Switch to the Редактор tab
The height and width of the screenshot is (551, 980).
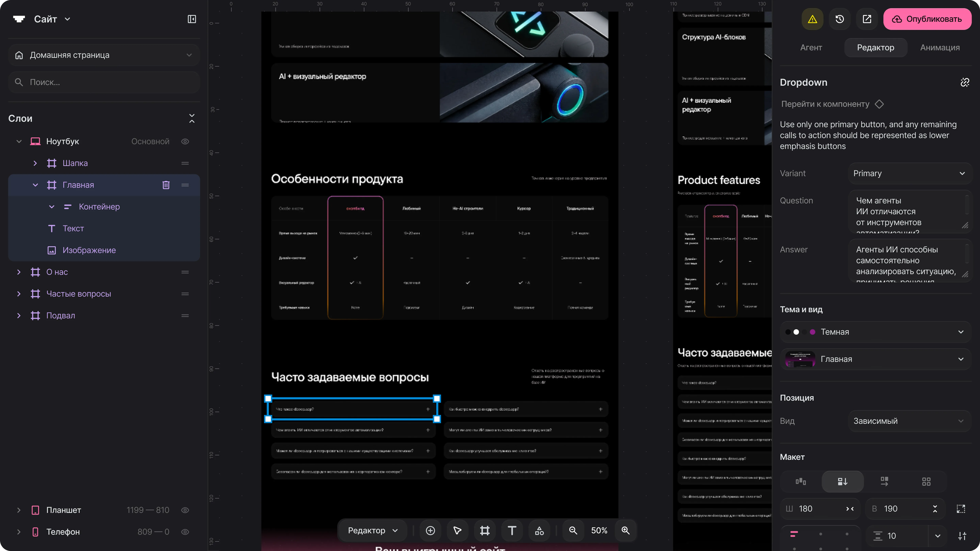875,48
